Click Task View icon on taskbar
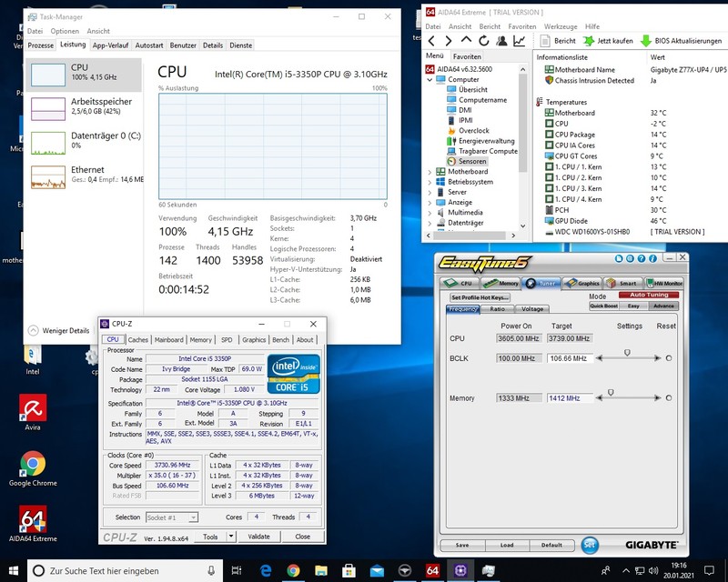Viewport: 728px width, 582px height. pyautogui.click(x=237, y=570)
